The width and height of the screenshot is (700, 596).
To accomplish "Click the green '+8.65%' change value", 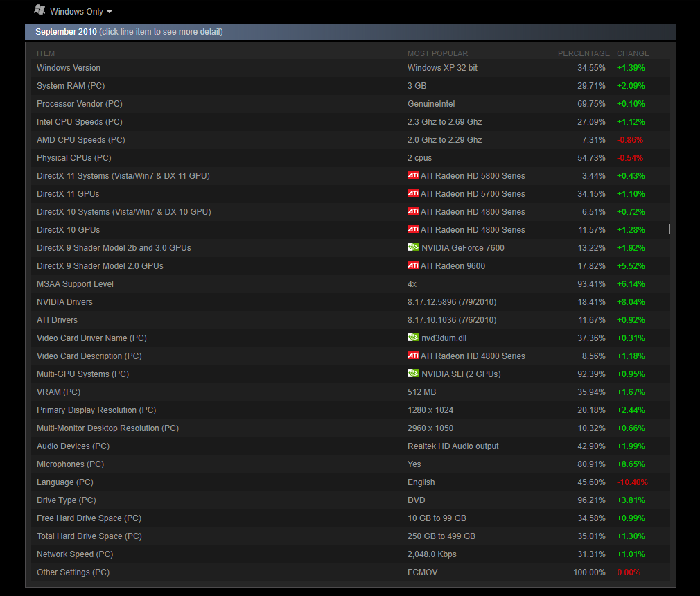I will [x=631, y=464].
